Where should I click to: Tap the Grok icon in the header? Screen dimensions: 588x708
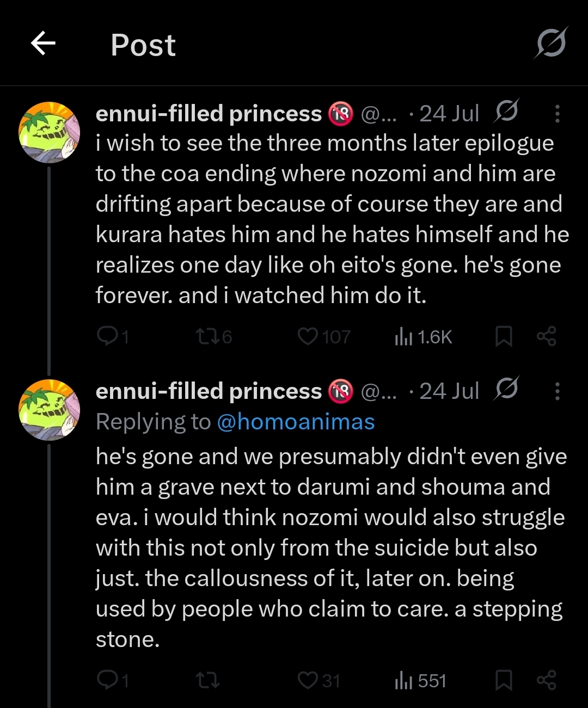coord(551,44)
